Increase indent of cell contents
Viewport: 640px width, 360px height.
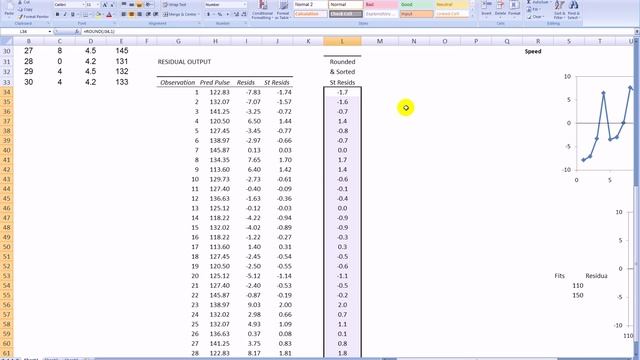(x=155, y=14)
